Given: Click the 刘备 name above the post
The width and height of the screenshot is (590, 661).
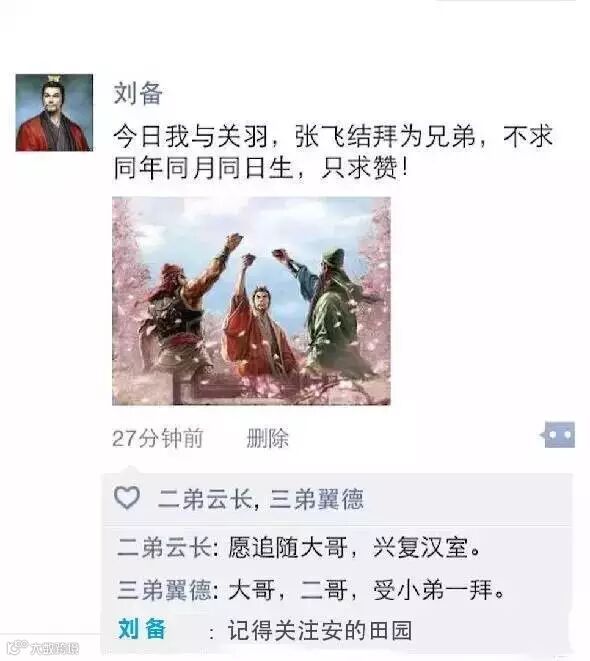Looking at the screenshot, I should [x=138, y=93].
